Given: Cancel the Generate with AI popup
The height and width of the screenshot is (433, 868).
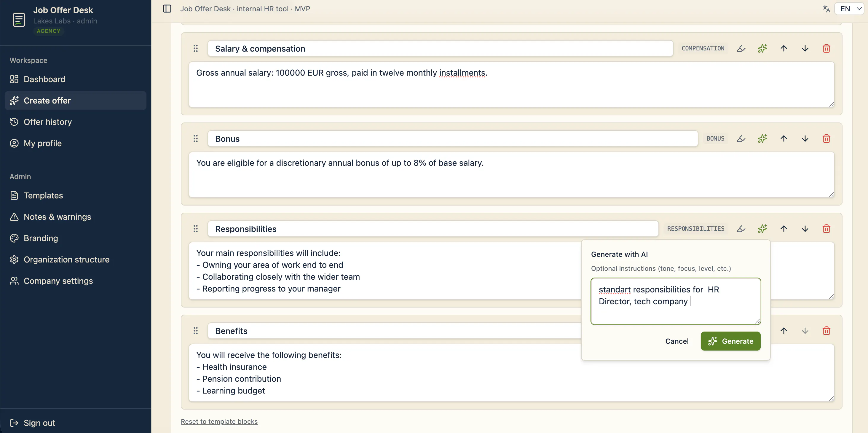Looking at the screenshot, I should [676, 341].
